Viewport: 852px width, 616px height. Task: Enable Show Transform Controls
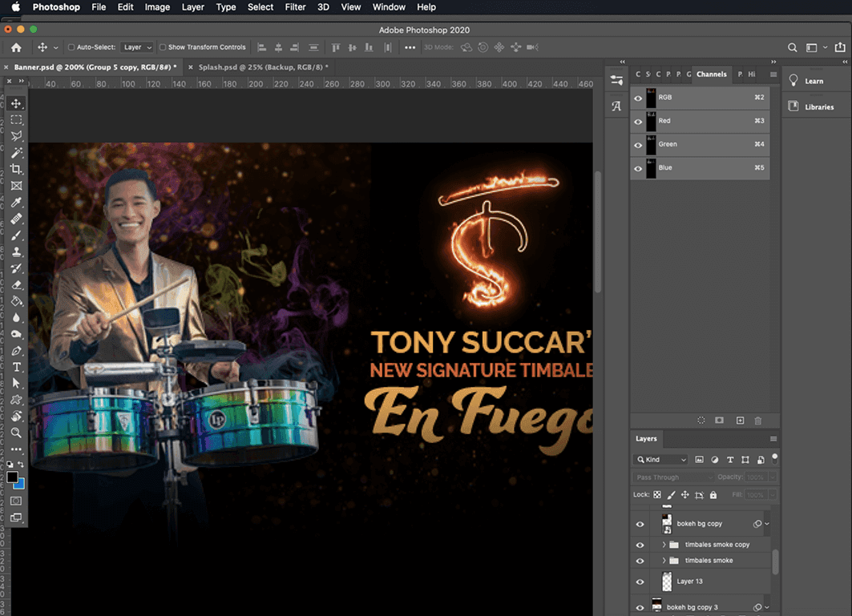click(163, 46)
